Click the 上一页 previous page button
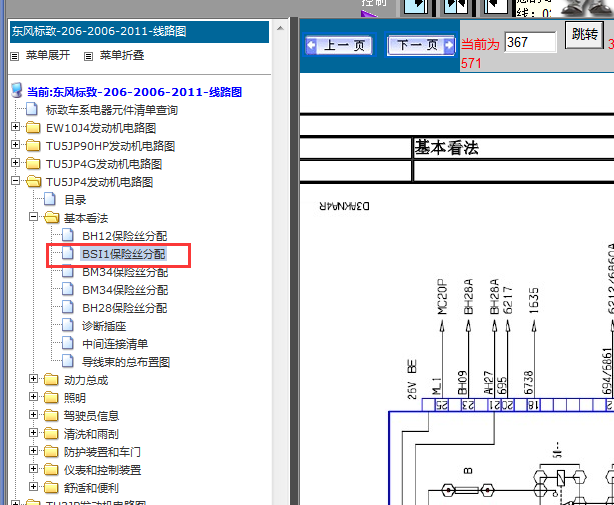This screenshot has width=614, height=505. (x=340, y=45)
